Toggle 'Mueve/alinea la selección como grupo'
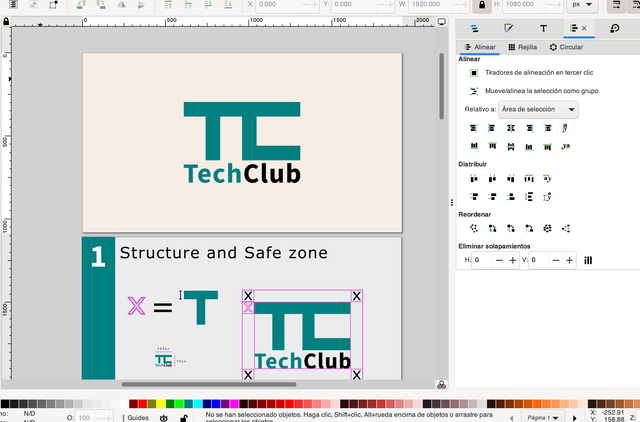This screenshot has height=422, width=640. (473, 90)
